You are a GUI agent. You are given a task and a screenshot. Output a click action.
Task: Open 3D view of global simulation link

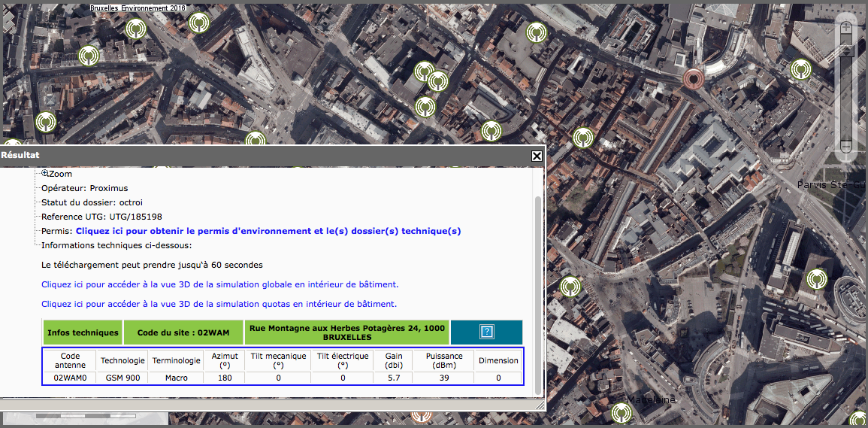(x=219, y=285)
